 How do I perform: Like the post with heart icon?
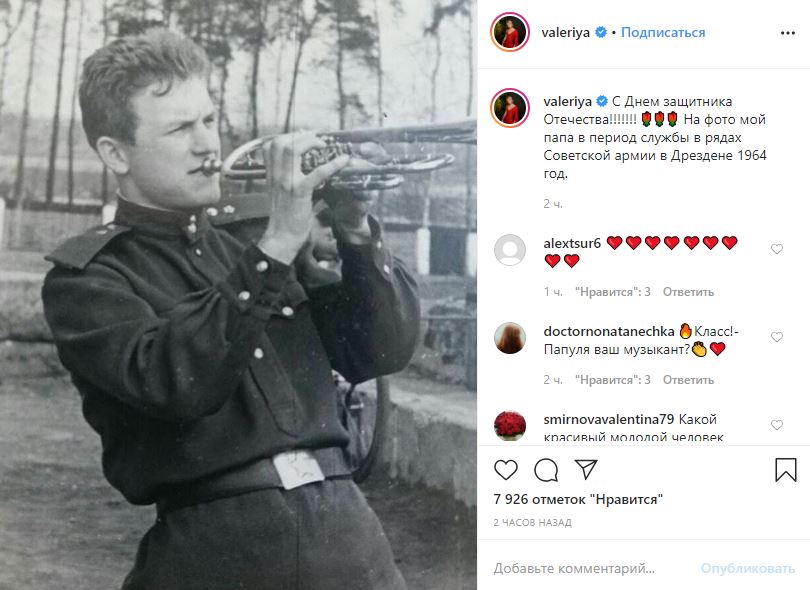pyautogui.click(x=506, y=470)
